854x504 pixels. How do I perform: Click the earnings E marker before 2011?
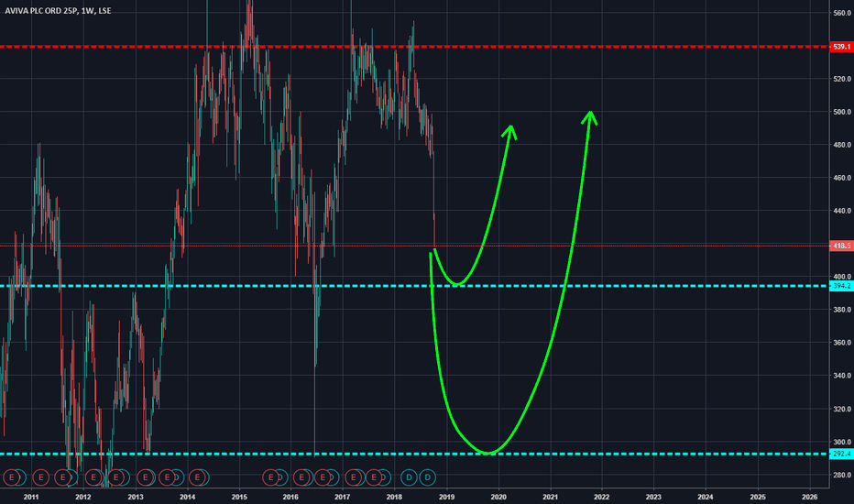coord(11,477)
